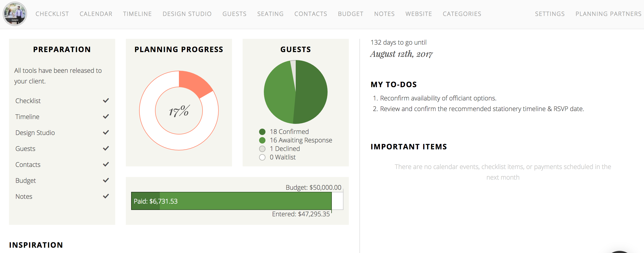Click the 'August 12th, 2017' date
The height and width of the screenshot is (253, 644).
pyautogui.click(x=401, y=54)
